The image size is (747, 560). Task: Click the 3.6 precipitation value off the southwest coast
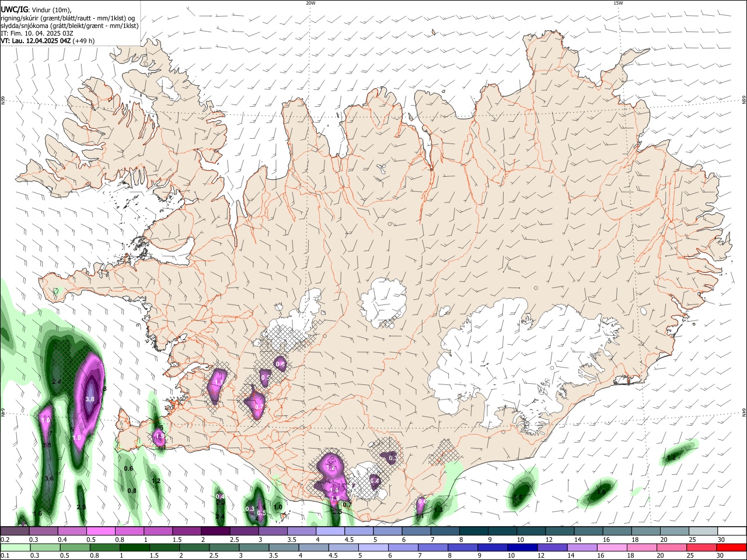[49, 478]
